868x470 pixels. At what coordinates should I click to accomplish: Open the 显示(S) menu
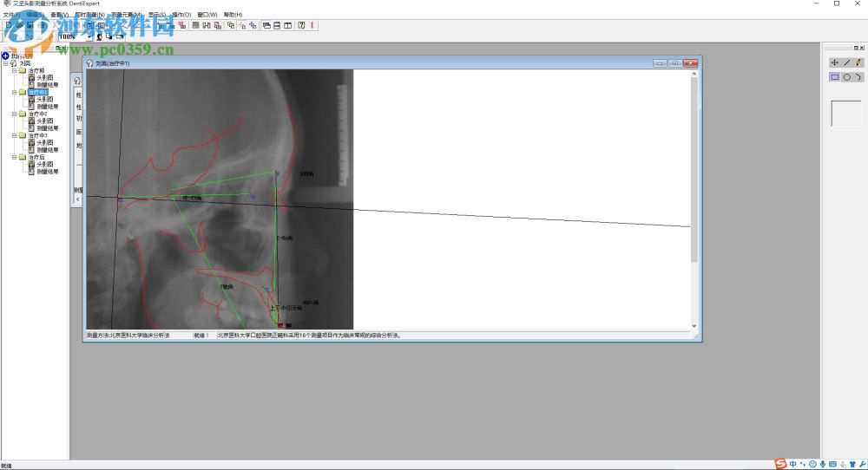[x=156, y=15]
